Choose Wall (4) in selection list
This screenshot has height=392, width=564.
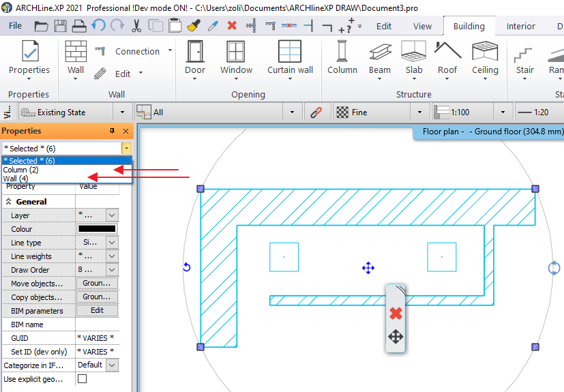tap(67, 179)
